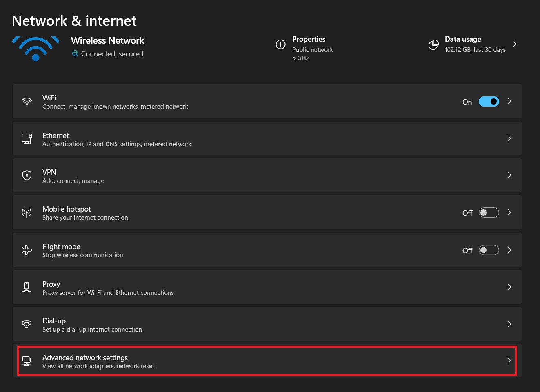
Task: Click the Advanced network settings computer icon
Action: [27, 361]
